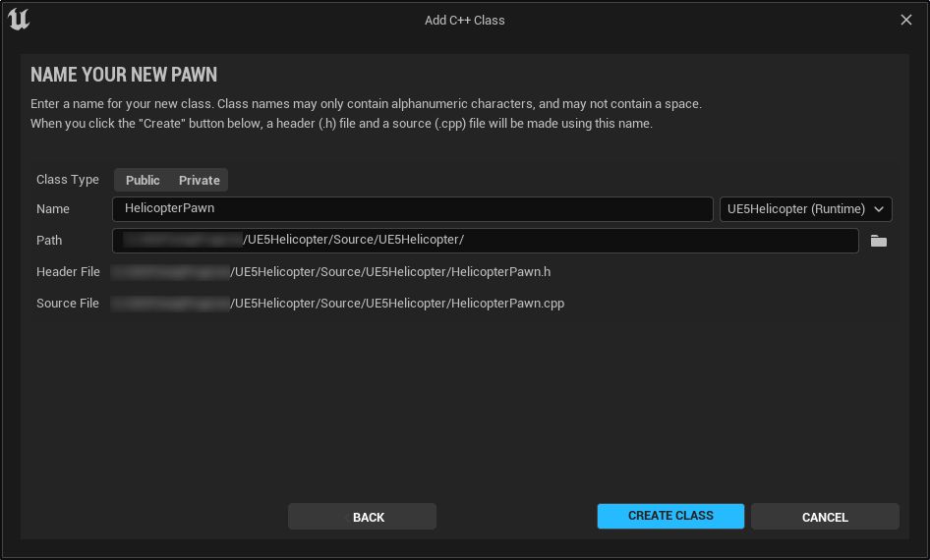This screenshot has width=930, height=560.
Task: Click the Name Your New Pawn heading
Action: click(123, 75)
